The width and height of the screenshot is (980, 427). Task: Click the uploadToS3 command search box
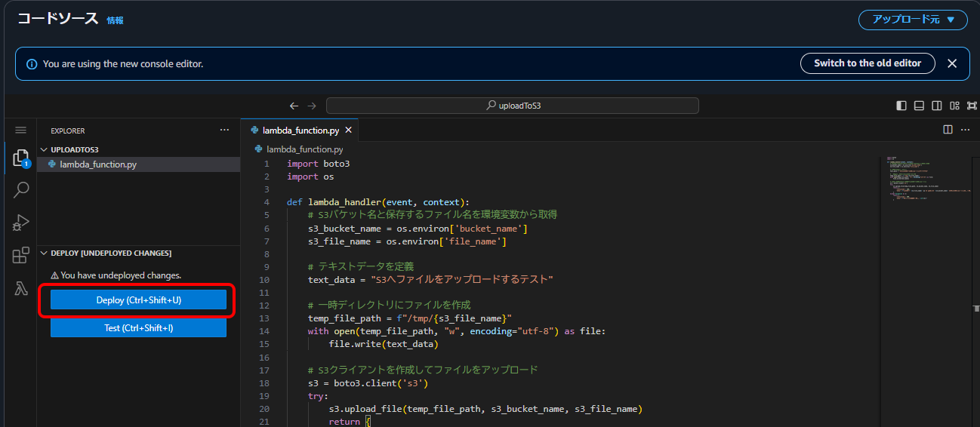513,106
